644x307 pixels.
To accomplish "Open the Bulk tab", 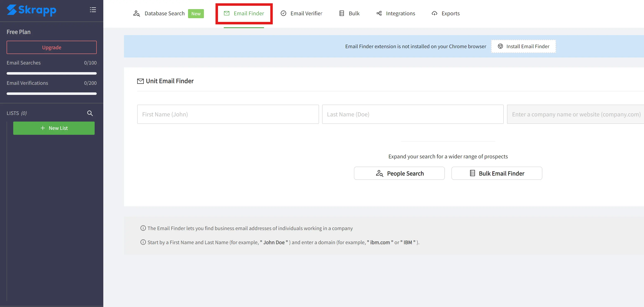I will (354, 13).
